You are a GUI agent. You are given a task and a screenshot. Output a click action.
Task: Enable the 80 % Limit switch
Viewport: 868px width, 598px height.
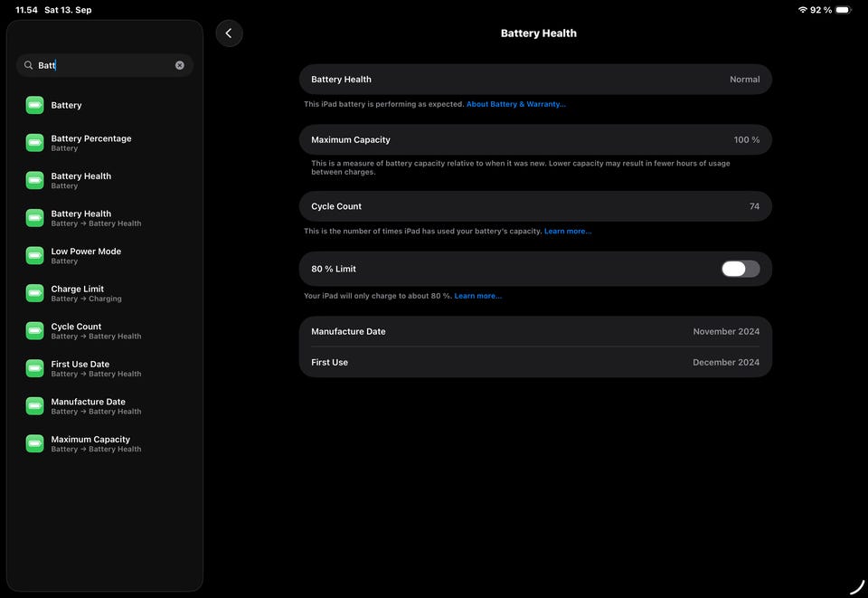(x=741, y=269)
